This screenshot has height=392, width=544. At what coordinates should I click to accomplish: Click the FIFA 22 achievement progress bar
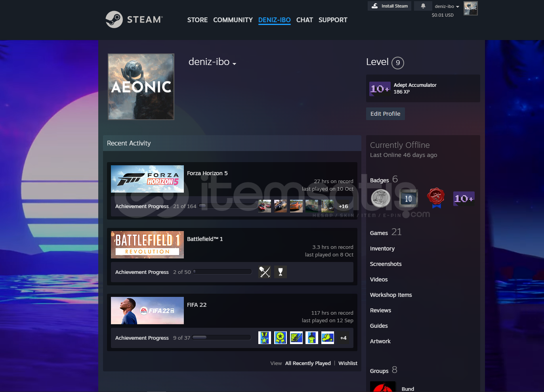tap(222, 338)
